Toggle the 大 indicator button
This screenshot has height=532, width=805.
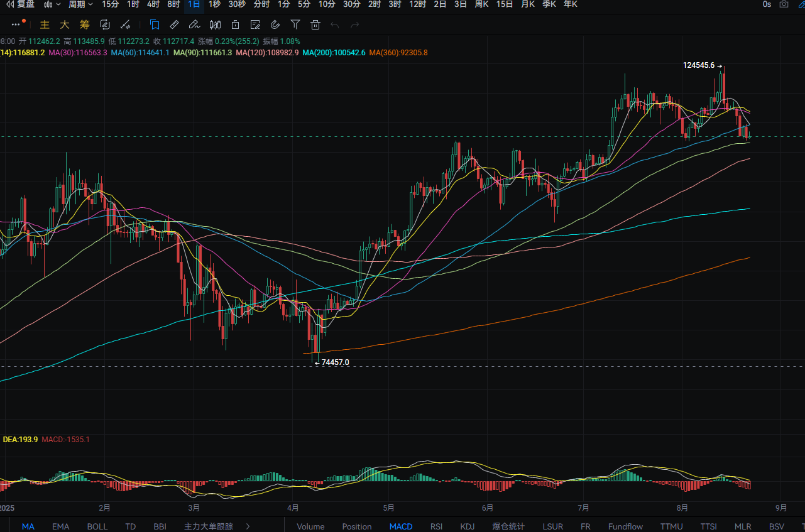(x=65, y=25)
